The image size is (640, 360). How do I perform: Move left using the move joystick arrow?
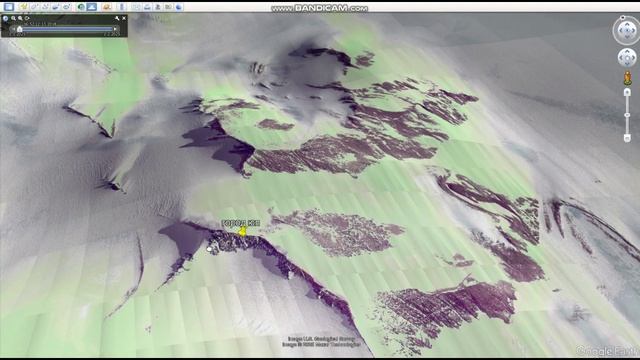pyautogui.click(x=621, y=58)
